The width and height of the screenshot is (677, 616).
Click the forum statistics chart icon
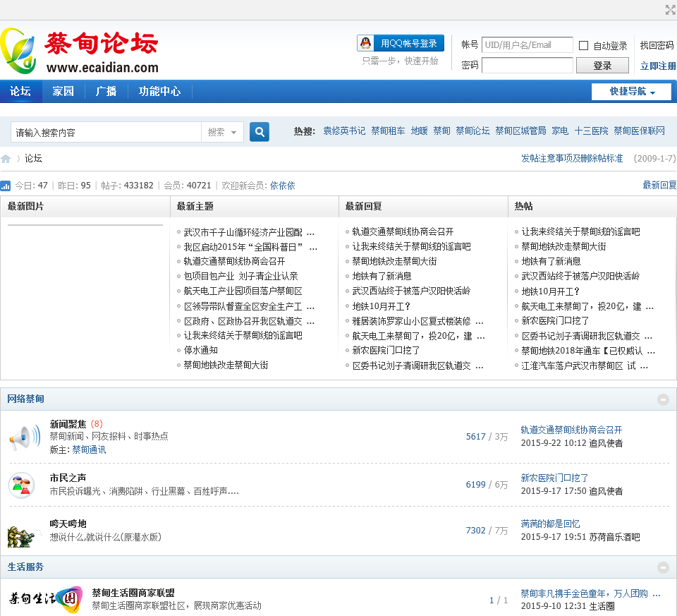(5, 186)
